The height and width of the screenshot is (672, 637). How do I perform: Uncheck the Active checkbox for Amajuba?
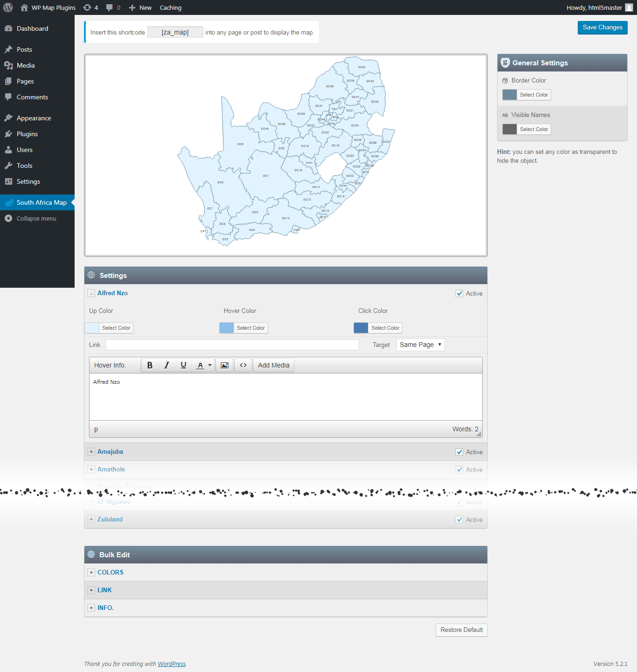(x=459, y=452)
